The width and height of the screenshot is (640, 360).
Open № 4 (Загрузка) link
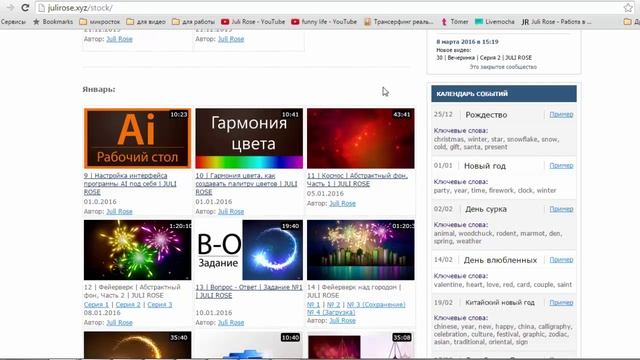pyautogui.click(x=331, y=312)
